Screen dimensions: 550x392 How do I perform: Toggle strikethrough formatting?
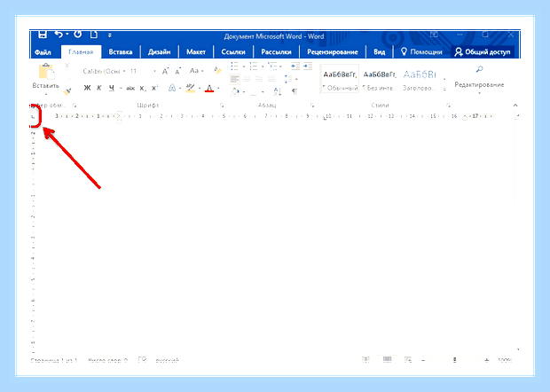coord(130,89)
